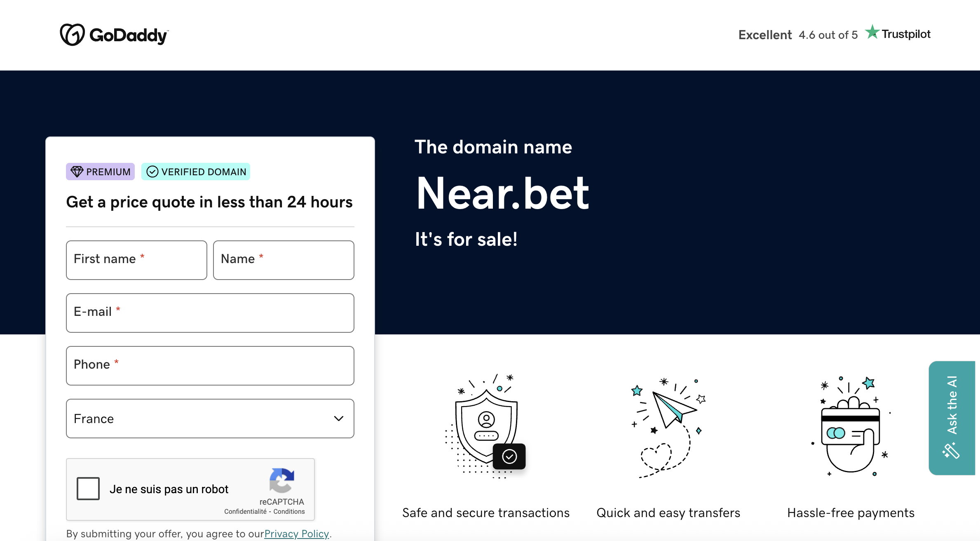Select the E-mail input field
The width and height of the screenshot is (980, 541).
tap(210, 313)
